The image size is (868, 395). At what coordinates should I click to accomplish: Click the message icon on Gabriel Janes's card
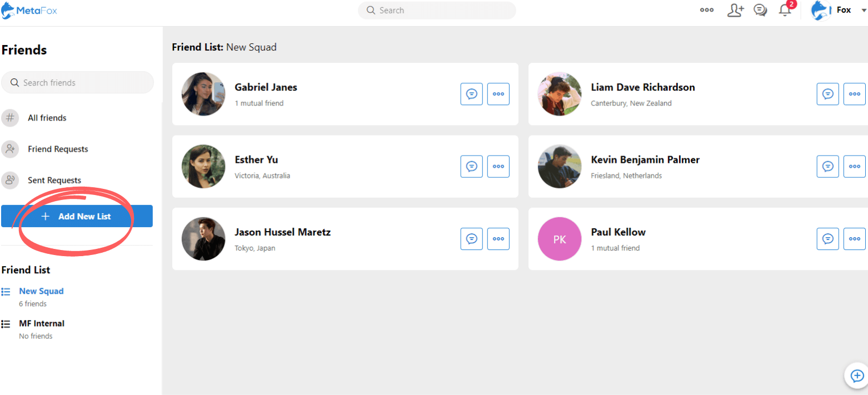pos(471,94)
